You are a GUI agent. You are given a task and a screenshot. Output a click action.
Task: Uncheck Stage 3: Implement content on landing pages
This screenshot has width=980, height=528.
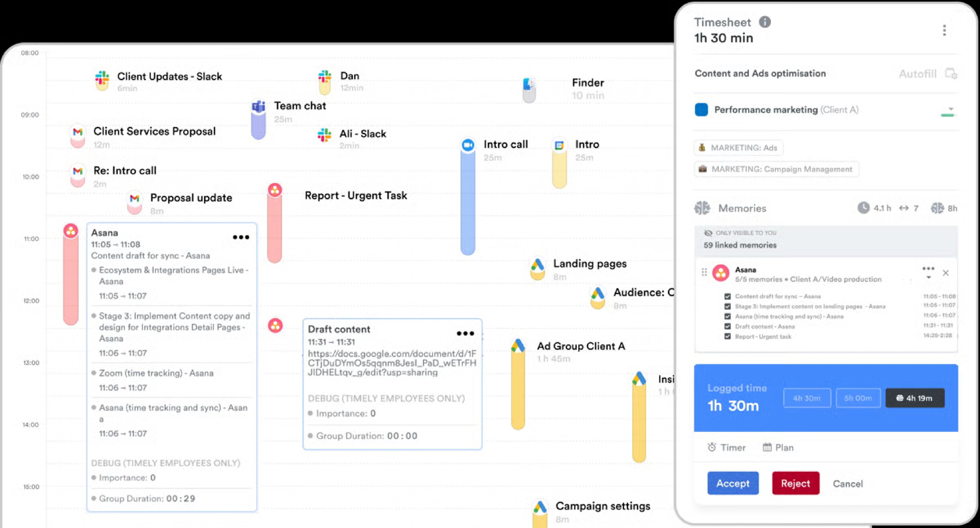[727, 306]
